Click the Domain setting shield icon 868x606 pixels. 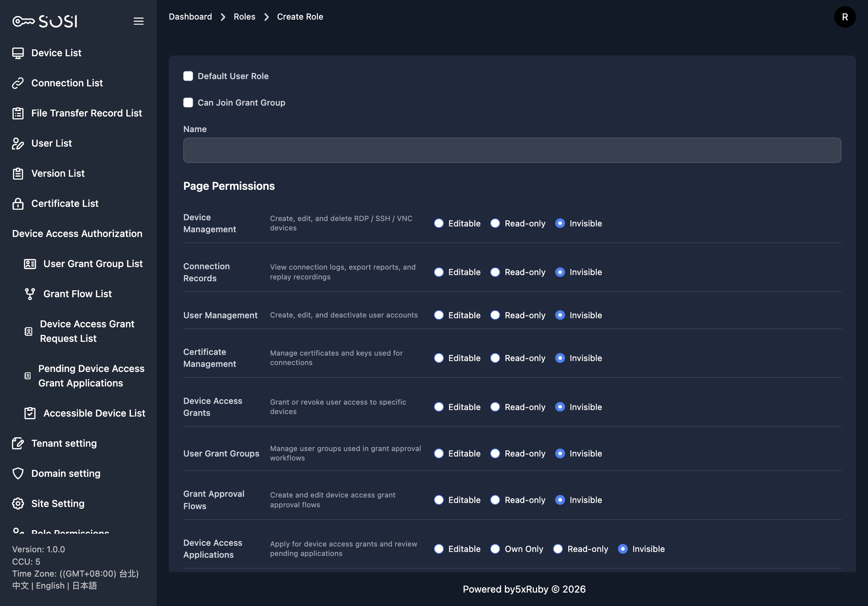tap(18, 474)
